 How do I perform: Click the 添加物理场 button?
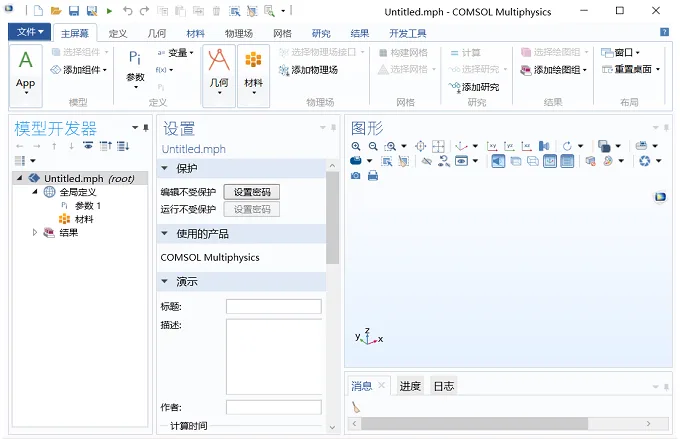[308, 70]
